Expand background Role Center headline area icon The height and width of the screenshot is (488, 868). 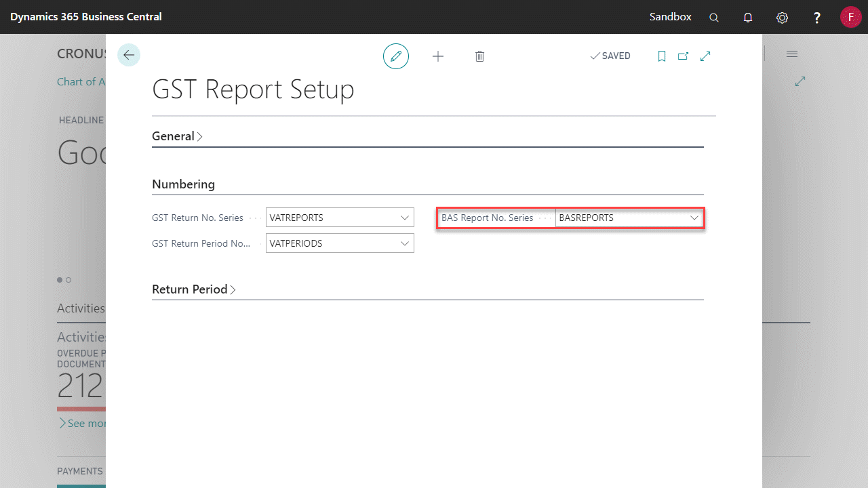click(x=800, y=81)
